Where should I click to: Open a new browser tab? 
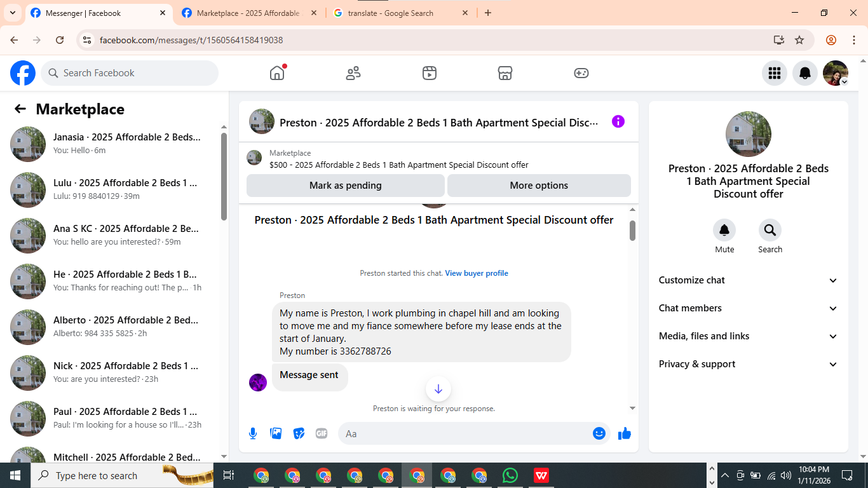point(488,13)
